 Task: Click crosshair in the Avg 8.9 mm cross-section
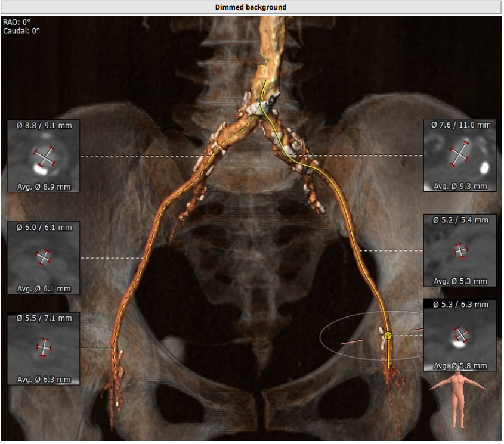tap(44, 157)
